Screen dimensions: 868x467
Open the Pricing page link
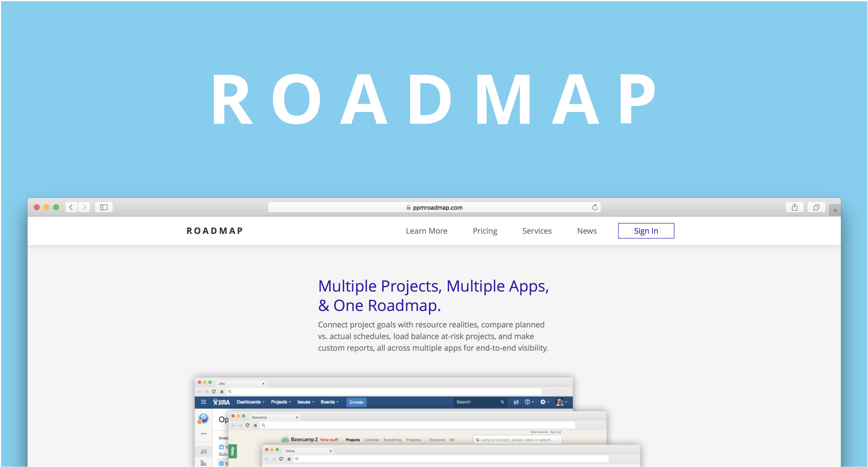(x=485, y=231)
